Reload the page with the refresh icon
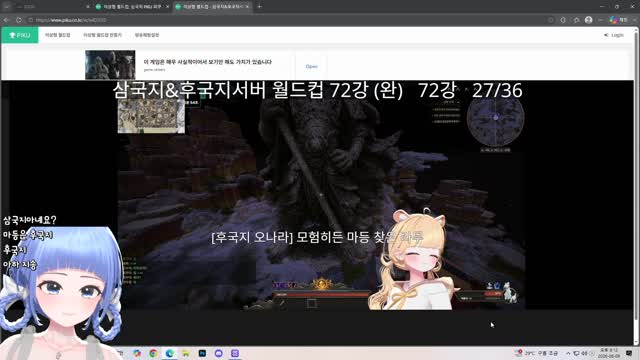640x360 pixels. click(19, 20)
